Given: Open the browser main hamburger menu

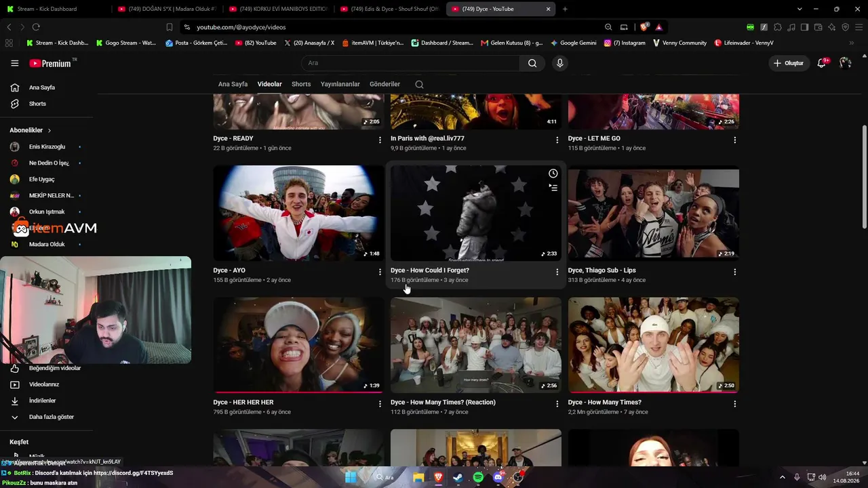Looking at the screenshot, I should point(859,27).
